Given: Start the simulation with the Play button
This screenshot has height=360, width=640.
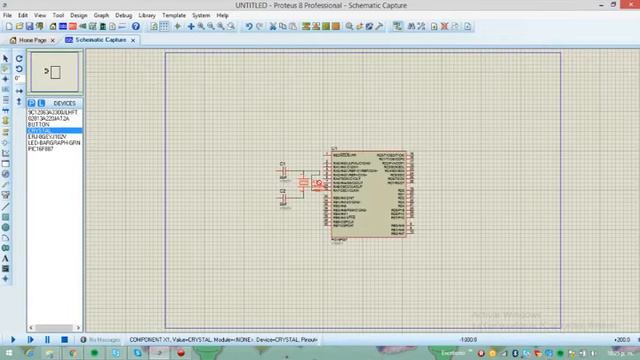Looking at the screenshot, I should coord(13,340).
